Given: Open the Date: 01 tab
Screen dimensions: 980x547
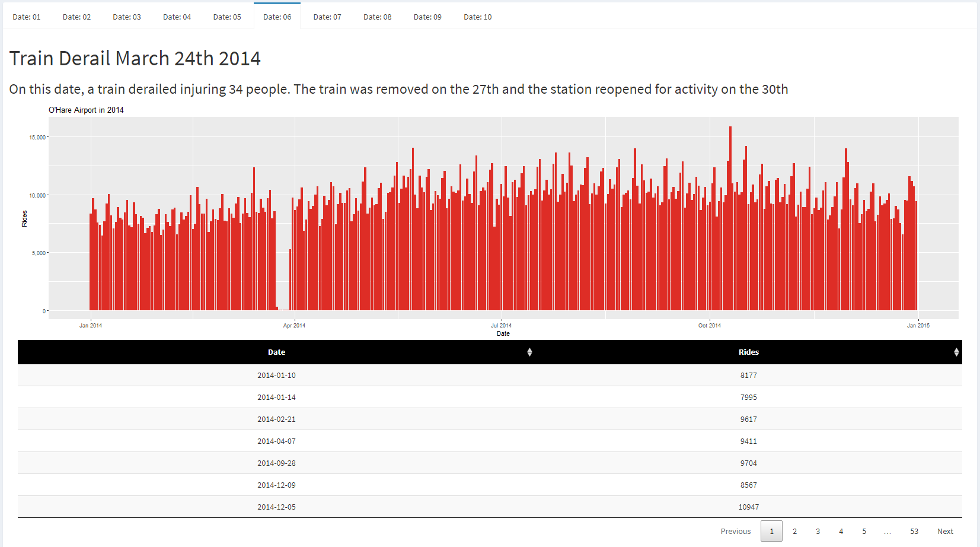Looking at the screenshot, I should pos(27,17).
